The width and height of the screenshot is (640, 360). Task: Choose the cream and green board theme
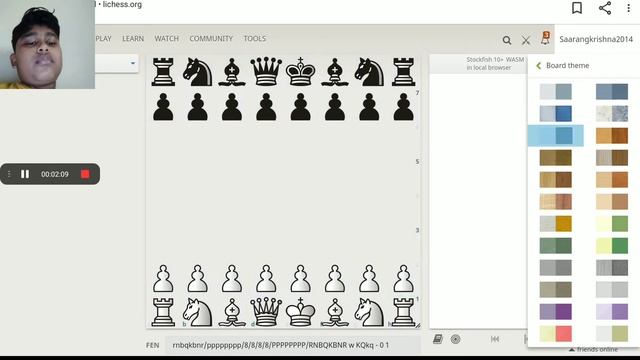(612, 224)
